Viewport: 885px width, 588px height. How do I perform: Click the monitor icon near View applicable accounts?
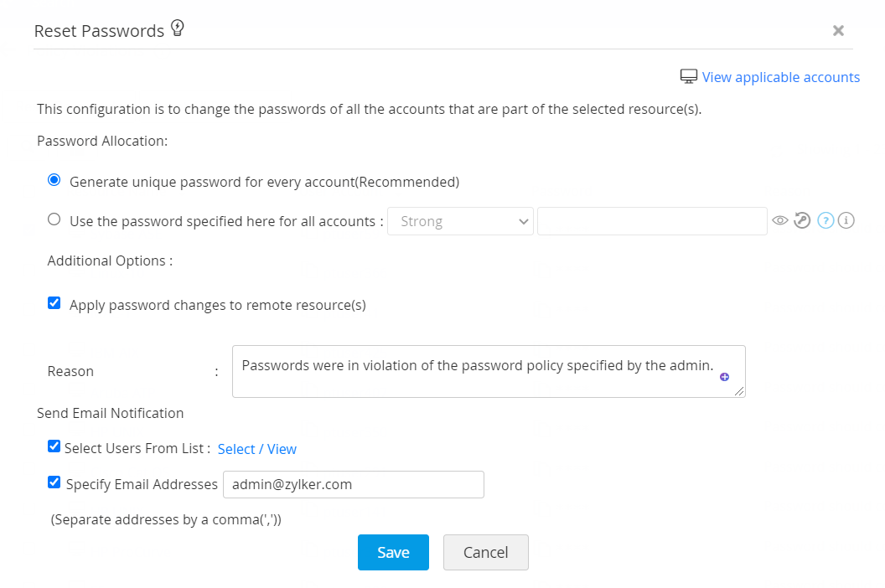coord(688,77)
